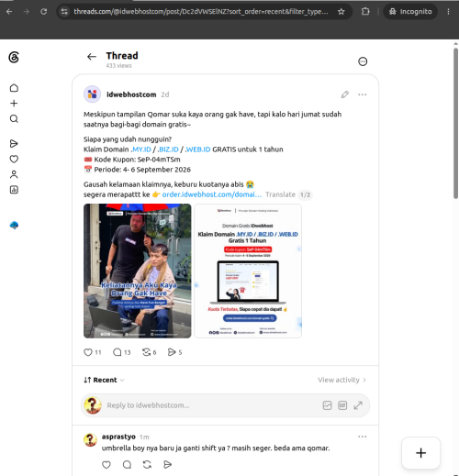Add a GIF to the reply

coord(342,405)
